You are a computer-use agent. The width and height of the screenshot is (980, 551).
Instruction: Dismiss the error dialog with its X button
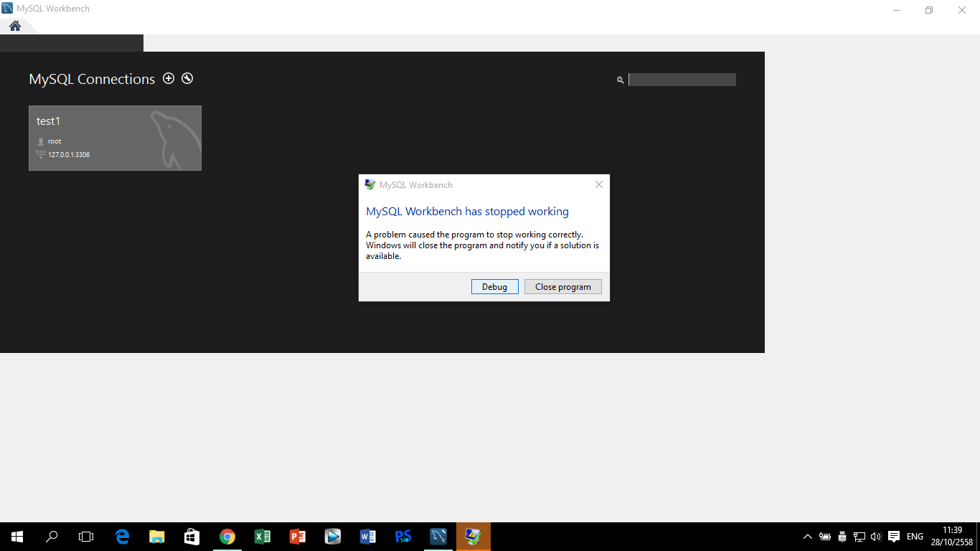[x=599, y=184]
